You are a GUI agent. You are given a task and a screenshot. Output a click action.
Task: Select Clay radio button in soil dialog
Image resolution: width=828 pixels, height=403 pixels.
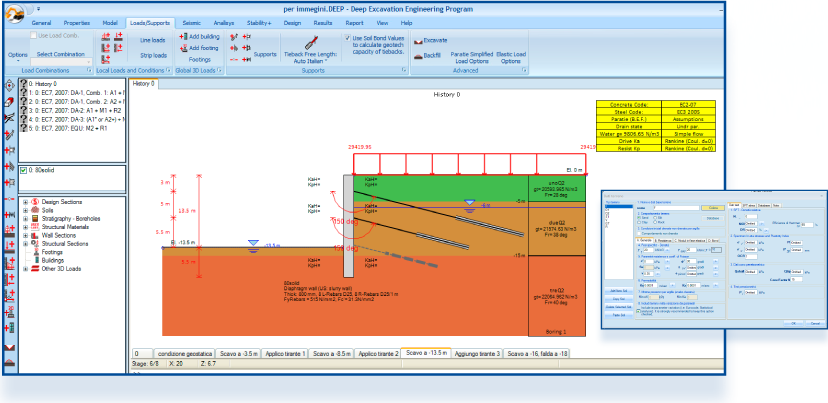coord(638,222)
